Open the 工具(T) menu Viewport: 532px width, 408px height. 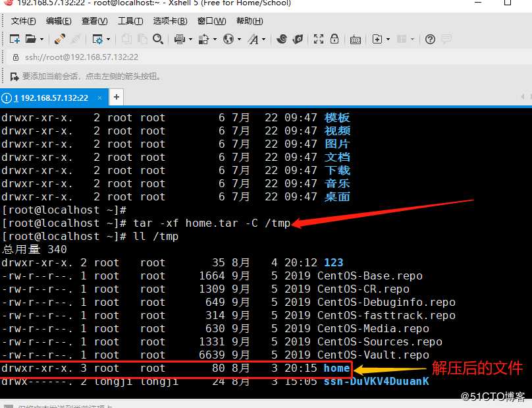coord(130,21)
